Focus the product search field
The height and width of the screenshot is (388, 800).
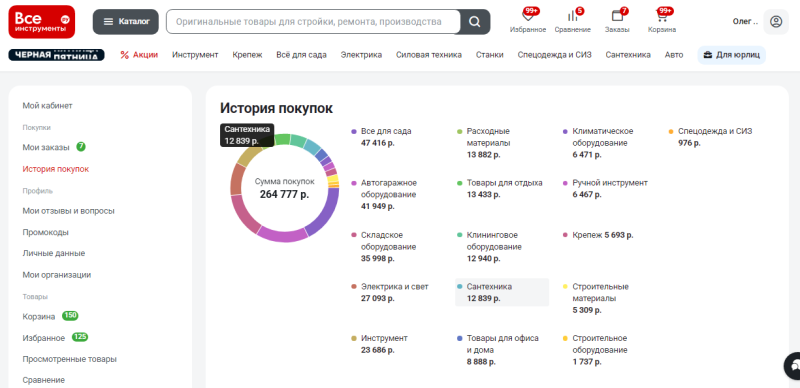point(313,22)
